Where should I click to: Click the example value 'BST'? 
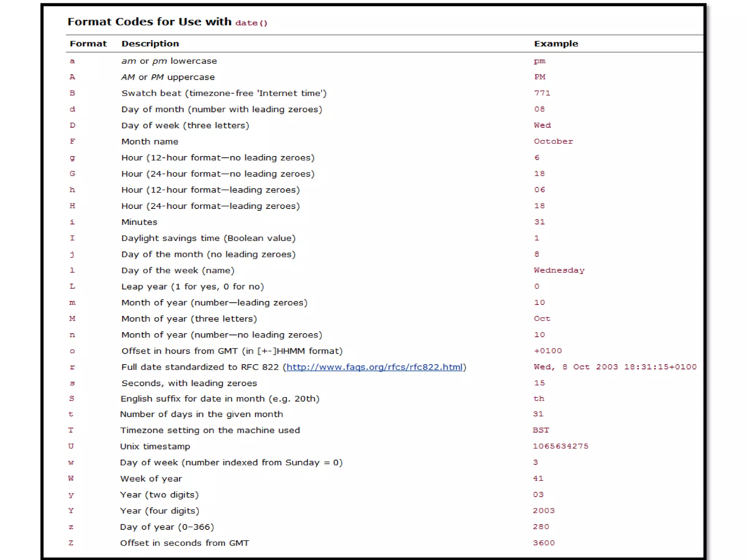tap(541, 430)
